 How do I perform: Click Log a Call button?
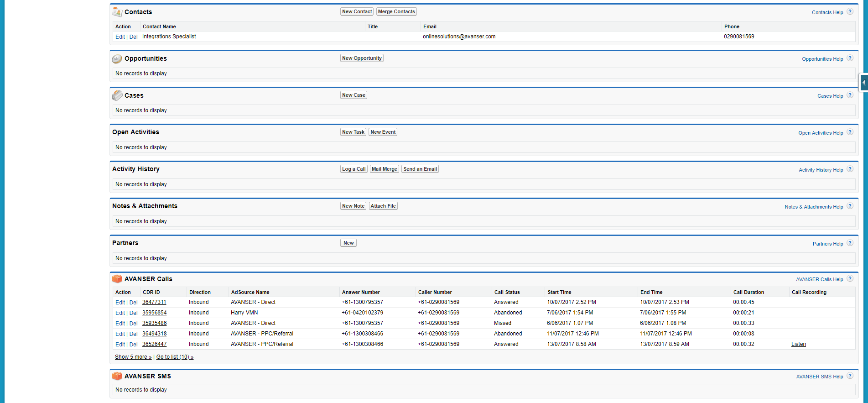tap(354, 169)
